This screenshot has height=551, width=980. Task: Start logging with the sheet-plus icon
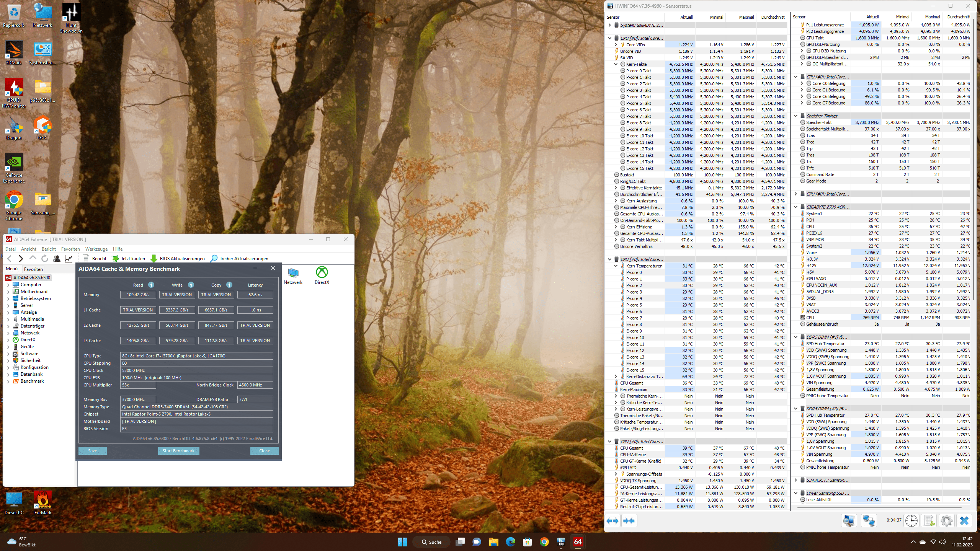click(x=929, y=521)
